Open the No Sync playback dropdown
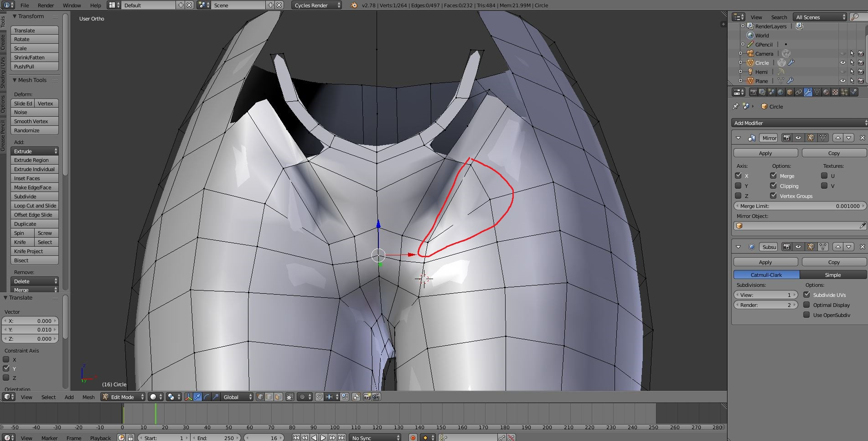Screen dimensions: 868x441 [x=375, y=438]
